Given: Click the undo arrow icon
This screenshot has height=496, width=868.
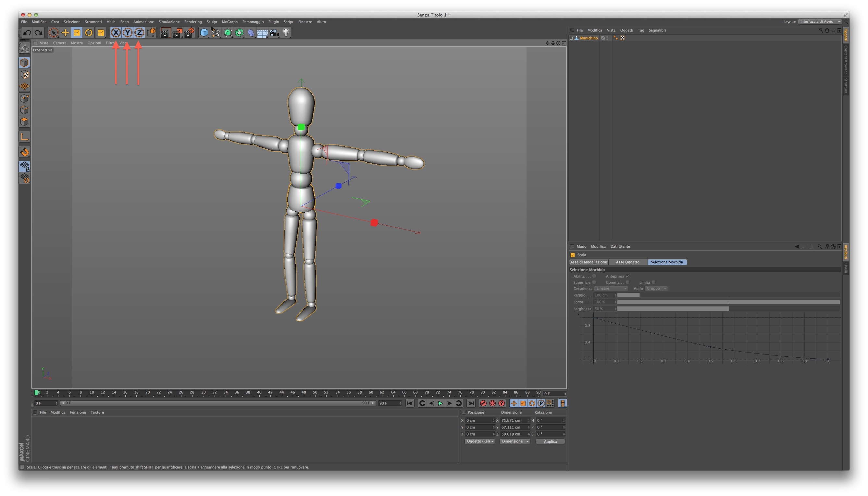Looking at the screenshot, I should (x=27, y=33).
